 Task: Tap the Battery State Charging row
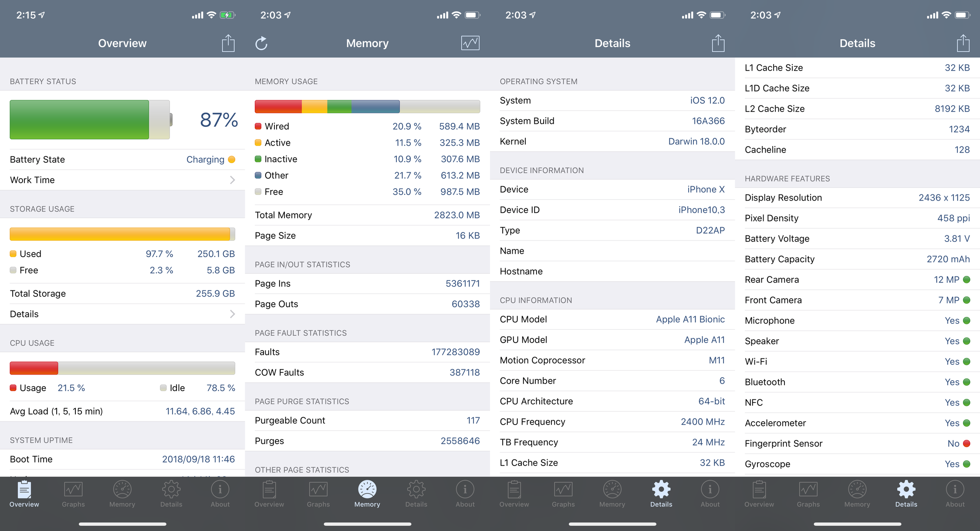click(122, 160)
